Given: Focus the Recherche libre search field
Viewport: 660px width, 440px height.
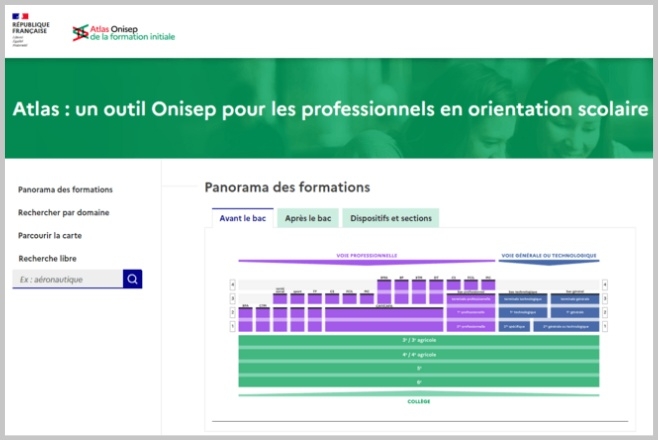Looking at the screenshot, I should pos(68,279).
